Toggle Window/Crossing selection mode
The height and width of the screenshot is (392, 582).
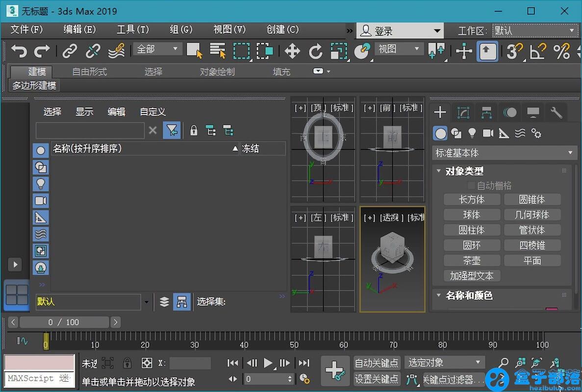tap(265, 51)
